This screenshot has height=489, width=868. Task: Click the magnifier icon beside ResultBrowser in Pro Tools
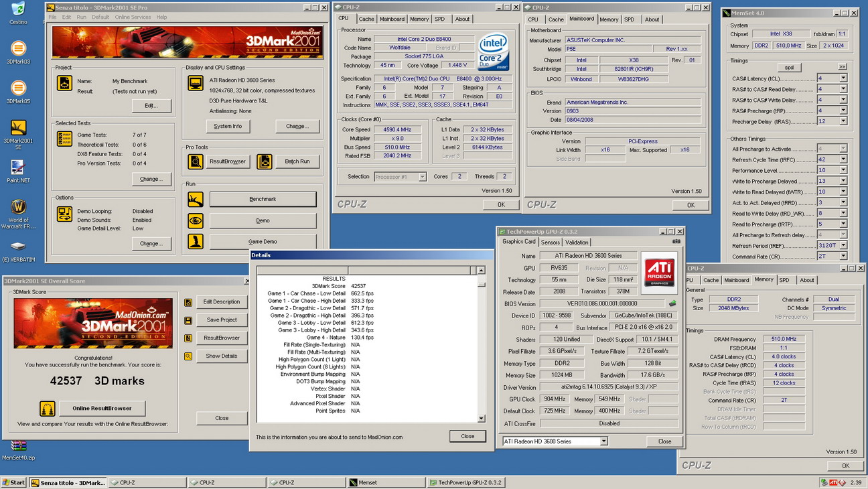coord(196,161)
